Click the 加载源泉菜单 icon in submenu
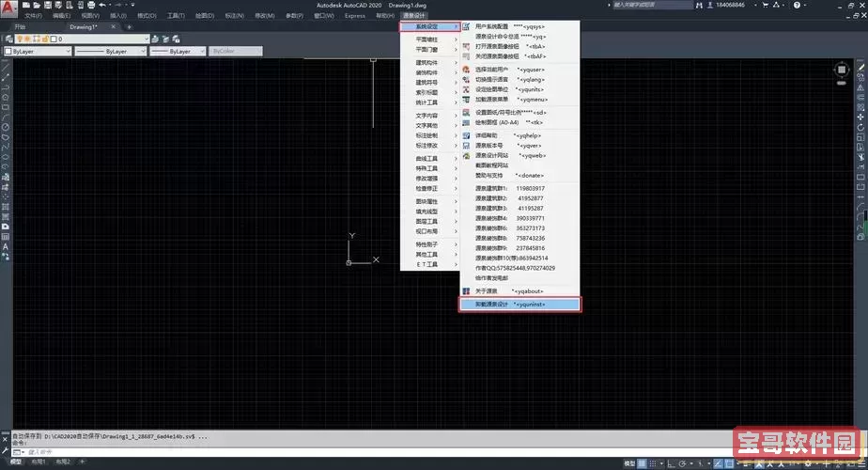This screenshot has height=470, width=868. [x=466, y=100]
